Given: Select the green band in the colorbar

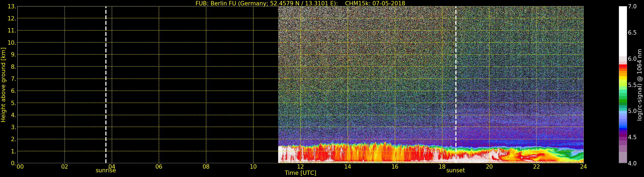Looking at the screenshot, I should pyautogui.click(x=623, y=101).
